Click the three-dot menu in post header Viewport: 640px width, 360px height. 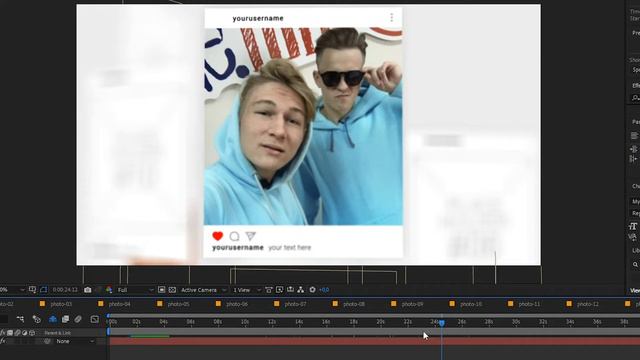[x=391, y=17]
